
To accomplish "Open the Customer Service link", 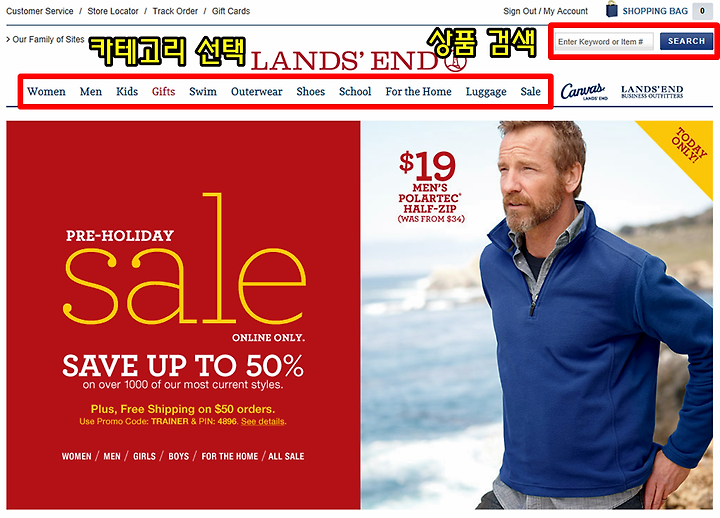I will (x=39, y=11).
